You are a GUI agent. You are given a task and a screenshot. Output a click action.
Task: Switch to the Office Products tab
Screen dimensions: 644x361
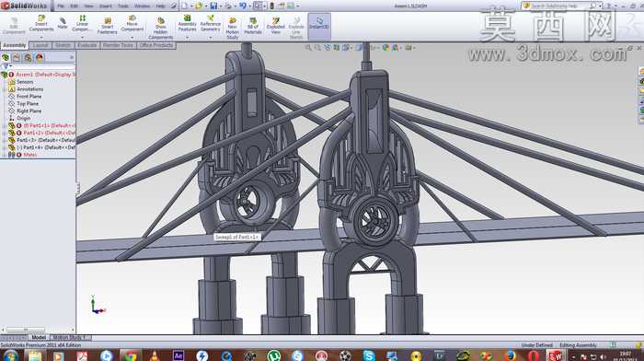[156, 45]
